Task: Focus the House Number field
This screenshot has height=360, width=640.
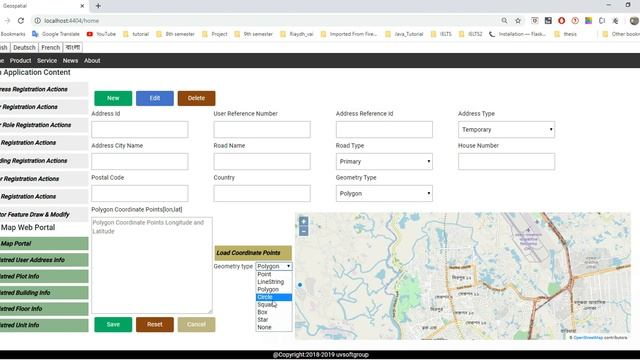Action: click(x=506, y=161)
